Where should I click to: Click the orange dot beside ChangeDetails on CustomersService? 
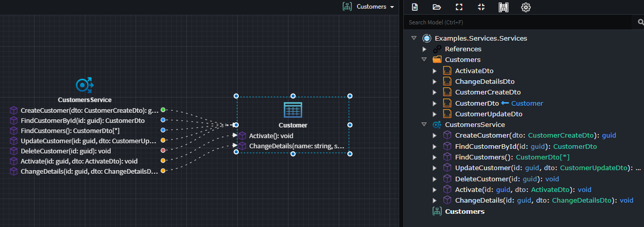coord(163,171)
